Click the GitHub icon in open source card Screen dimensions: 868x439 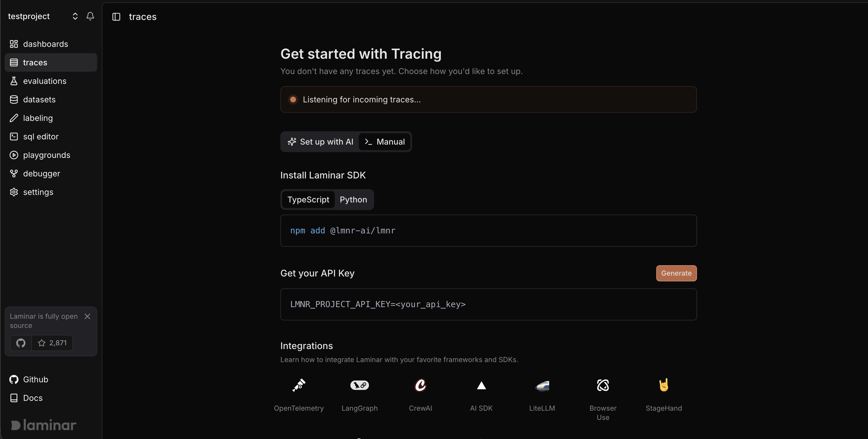[x=21, y=343]
